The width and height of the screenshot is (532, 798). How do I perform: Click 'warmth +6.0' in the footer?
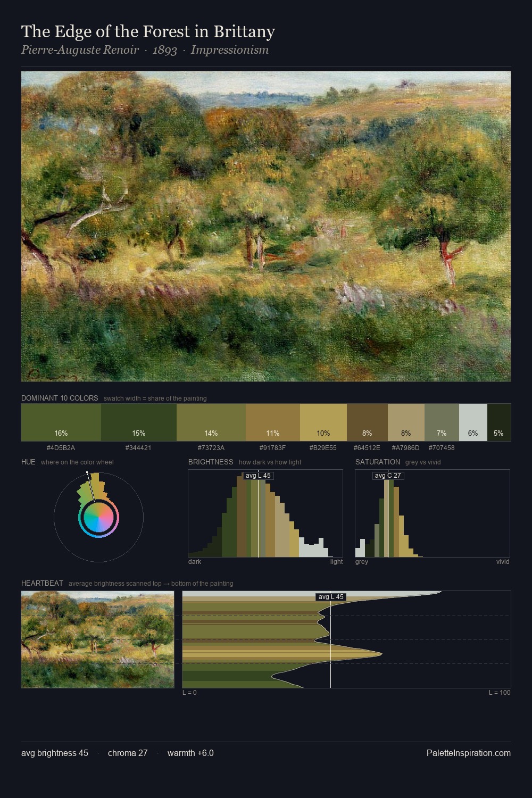pyautogui.click(x=190, y=753)
